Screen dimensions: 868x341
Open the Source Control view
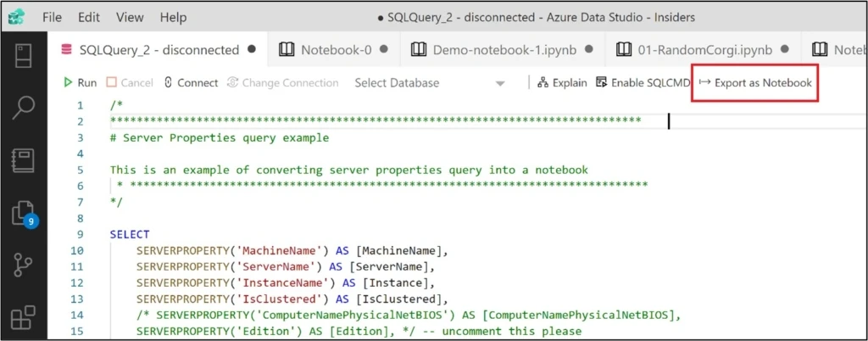tap(23, 266)
